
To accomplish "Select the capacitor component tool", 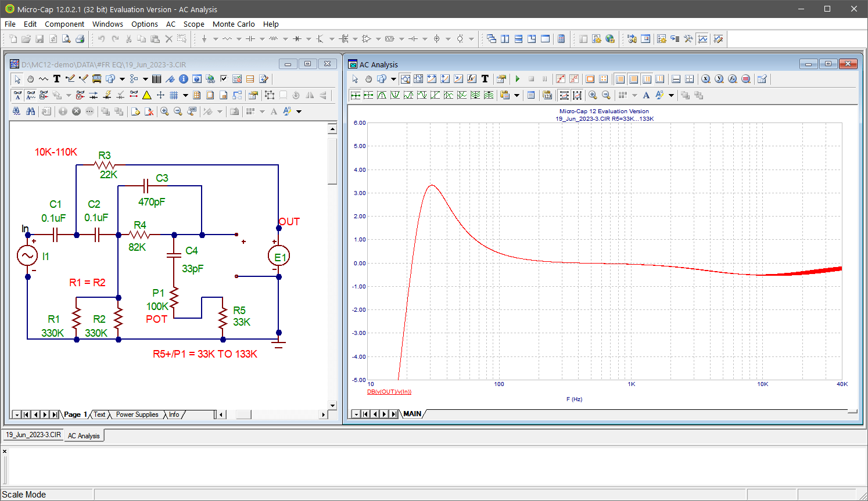I will (x=250, y=39).
